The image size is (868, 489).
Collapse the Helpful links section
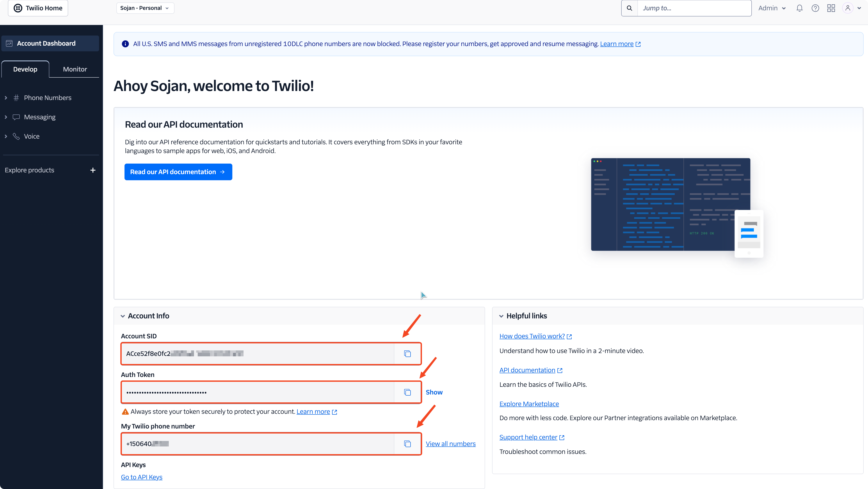(501, 316)
